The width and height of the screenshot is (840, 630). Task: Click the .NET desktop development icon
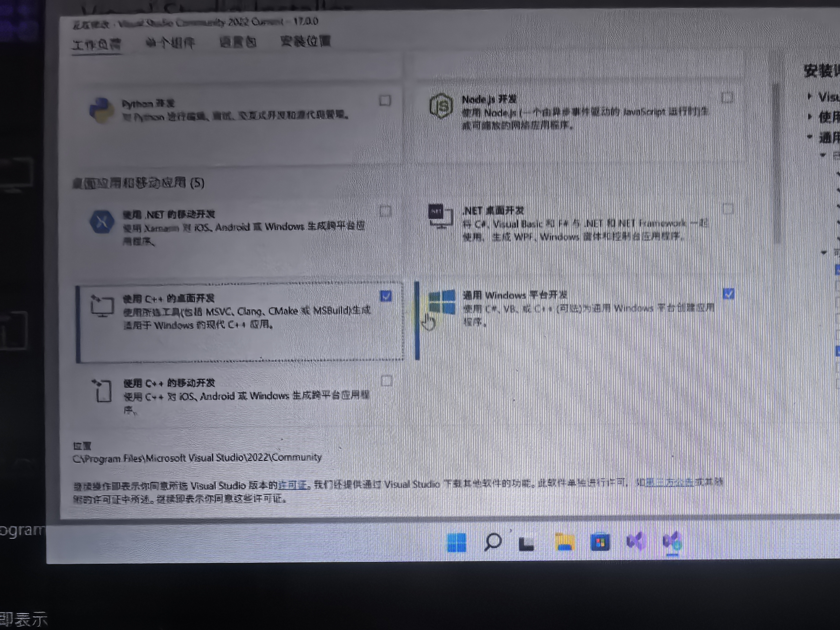[440, 216]
